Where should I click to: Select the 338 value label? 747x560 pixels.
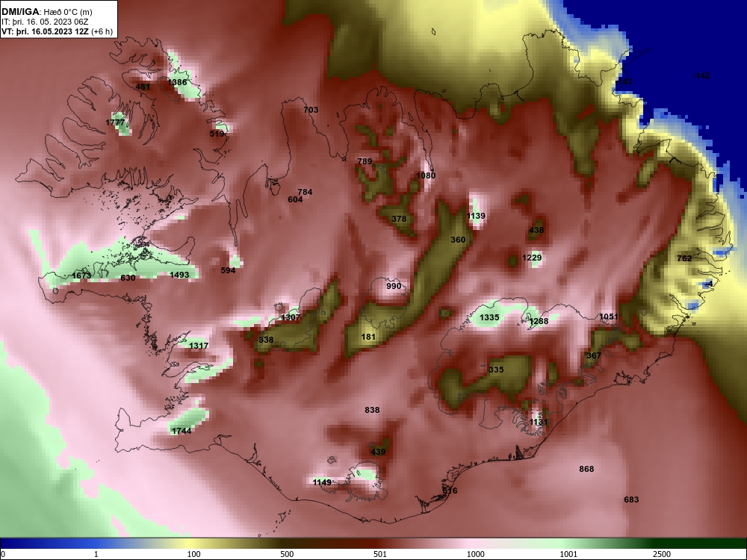coord(266,340)
